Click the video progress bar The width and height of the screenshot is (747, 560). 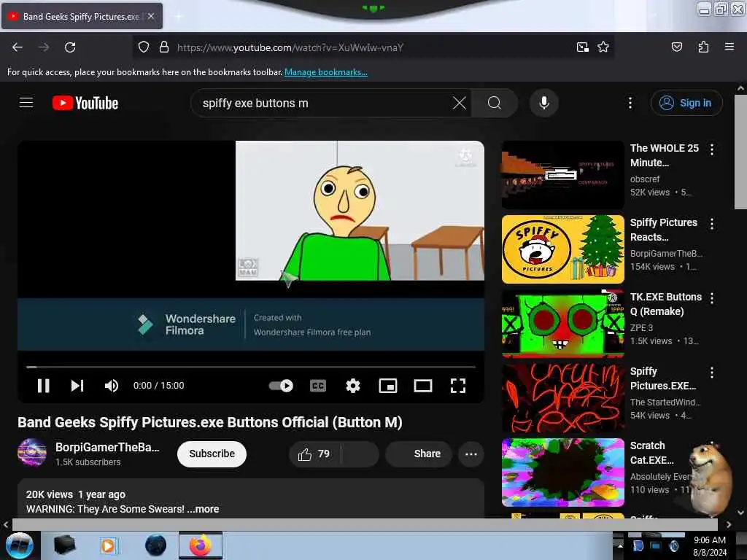click(x=251, y=367)
